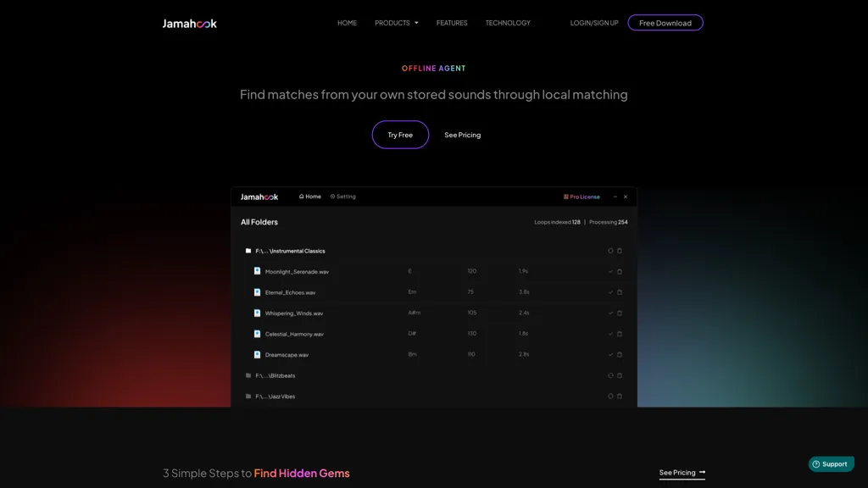Open the Support chat widget
The height and width of the screenshot is (488, 868).
(831, 464)
